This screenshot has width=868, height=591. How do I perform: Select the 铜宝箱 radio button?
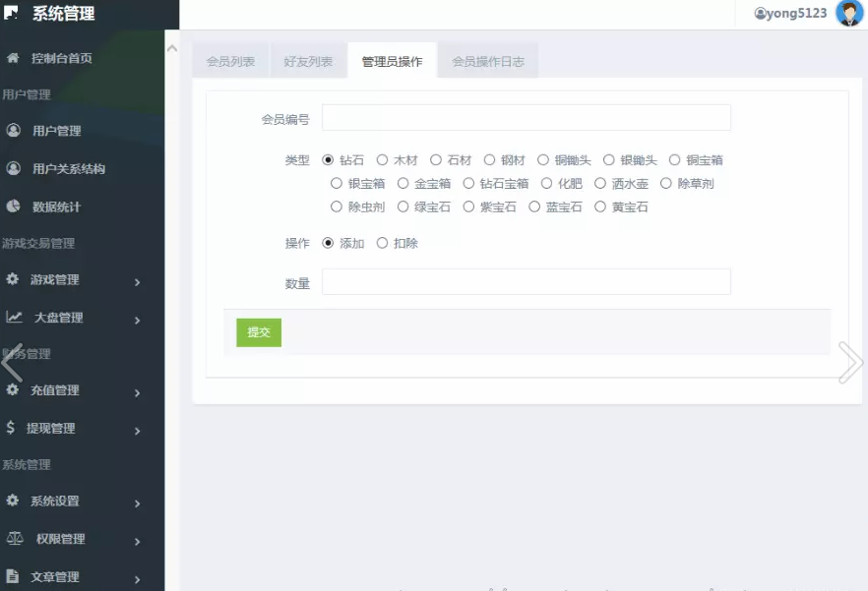674,160
